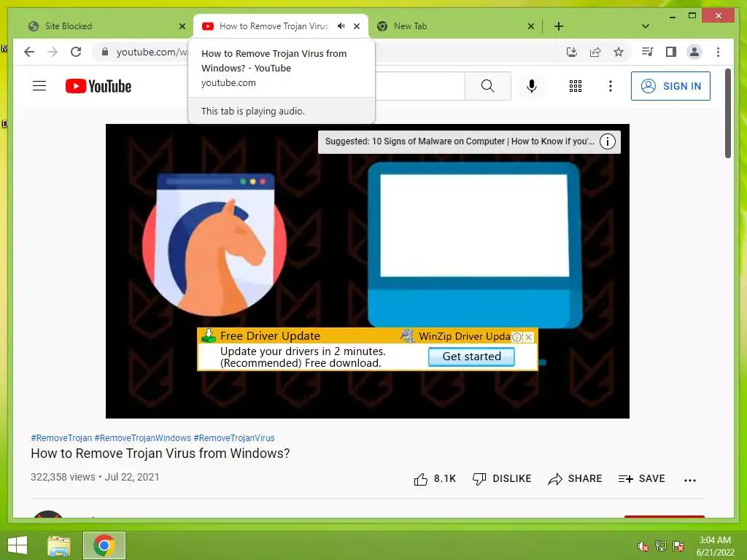The height and width of the screenshot is (560, 747).
Task: Open the Chrome profile avatar
Action: (x=694, y=52)
